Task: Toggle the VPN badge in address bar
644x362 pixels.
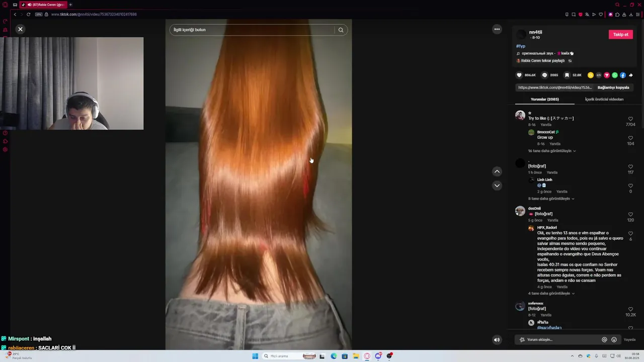Action: (x=38, y=15)
